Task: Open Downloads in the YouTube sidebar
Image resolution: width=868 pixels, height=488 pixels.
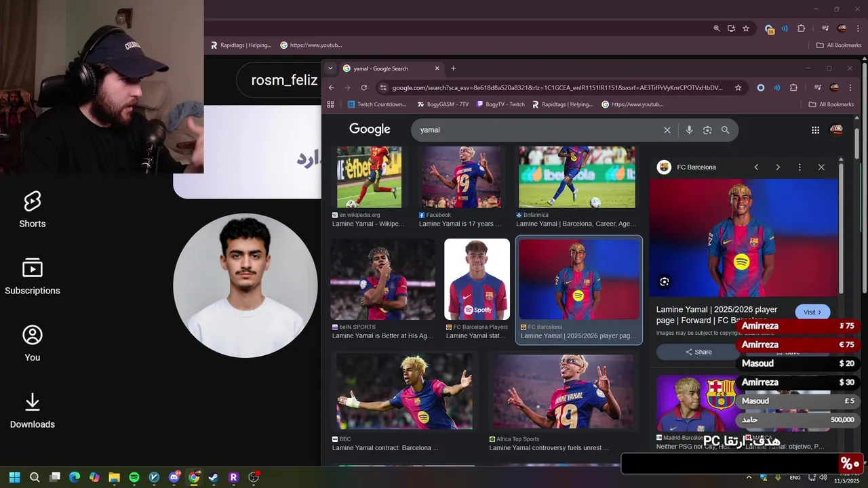Action: click(32, 410)
